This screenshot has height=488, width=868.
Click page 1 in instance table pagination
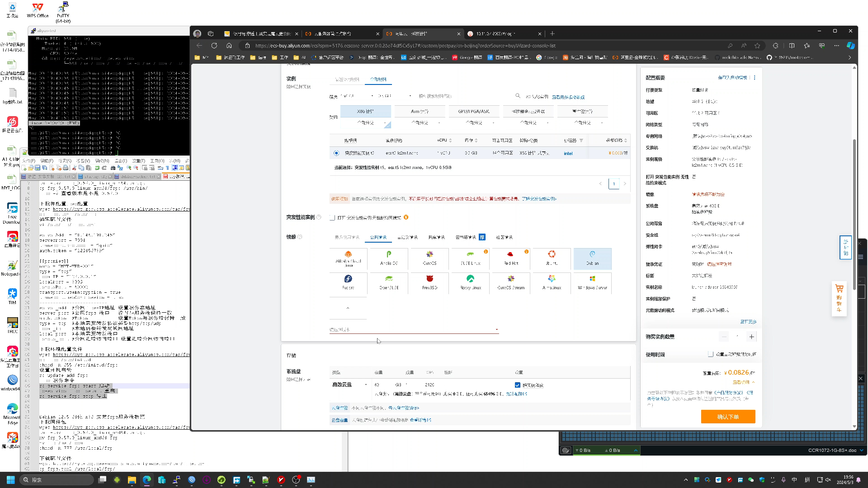pos(614,184)
